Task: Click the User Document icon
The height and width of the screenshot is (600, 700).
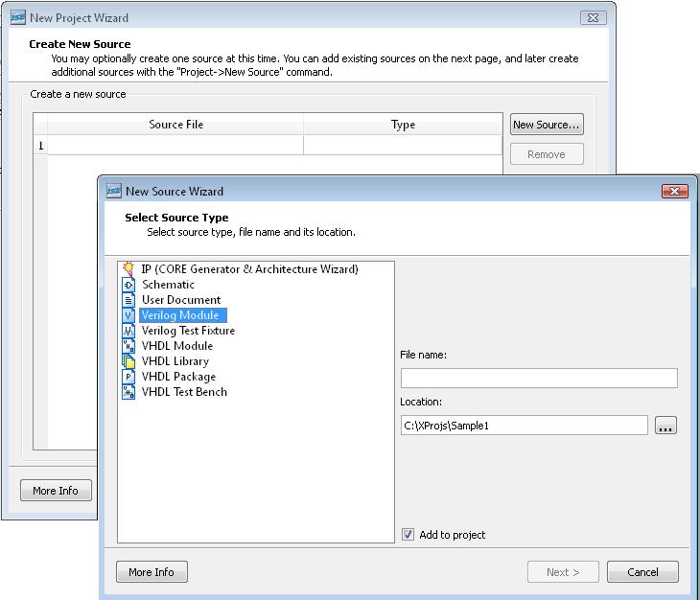Action: click(x=128, y=300)
